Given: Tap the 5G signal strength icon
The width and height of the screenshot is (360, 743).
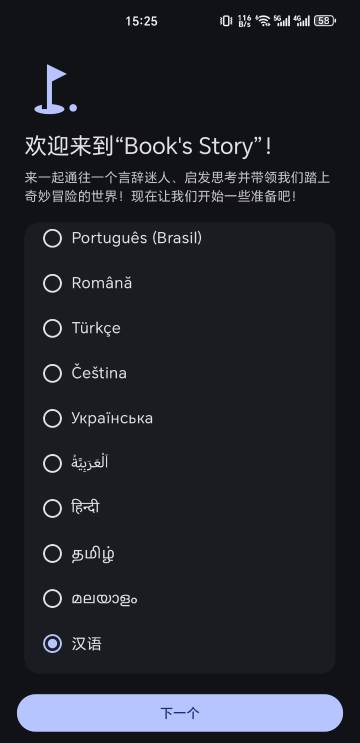Looking at the screenshot, I should tap(282, 20).
